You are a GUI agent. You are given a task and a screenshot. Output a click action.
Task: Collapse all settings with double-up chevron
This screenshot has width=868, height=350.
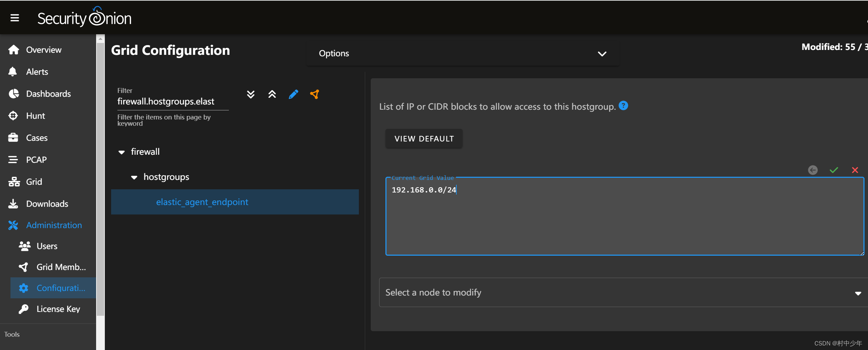coord(272,94)
